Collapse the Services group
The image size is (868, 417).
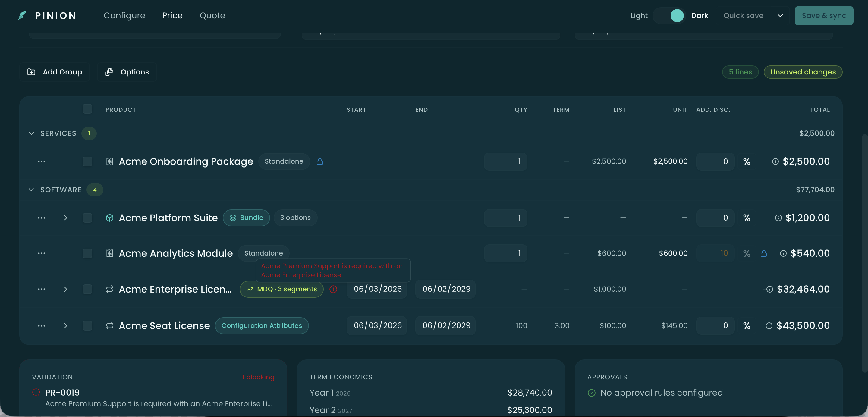[31, 133]
